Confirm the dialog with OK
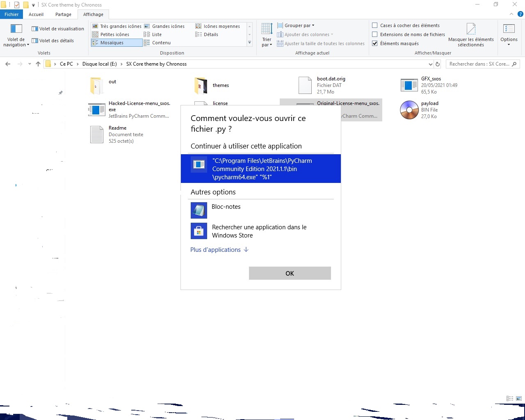 click(x=290, y=273)
